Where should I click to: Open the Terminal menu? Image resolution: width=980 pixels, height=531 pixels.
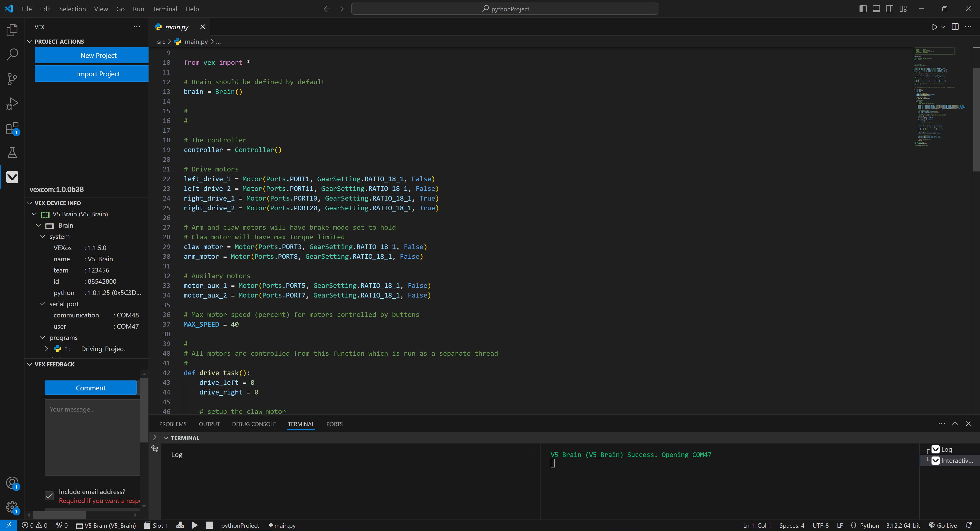coord(164,9)
